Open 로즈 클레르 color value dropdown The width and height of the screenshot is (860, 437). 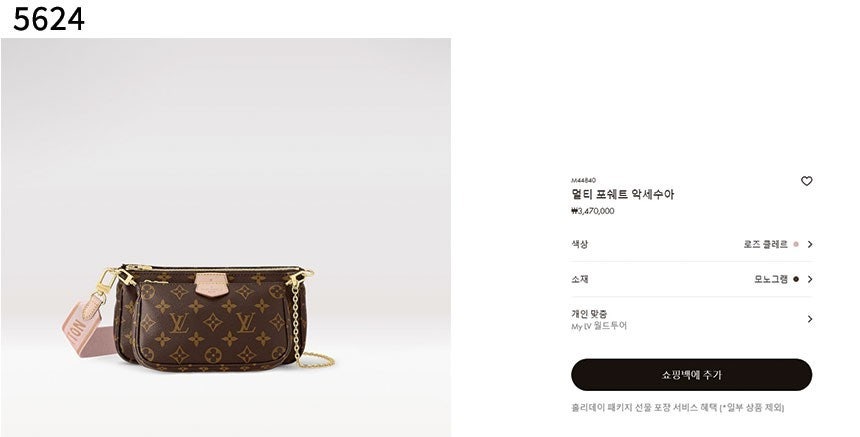[x=765, y=245]
